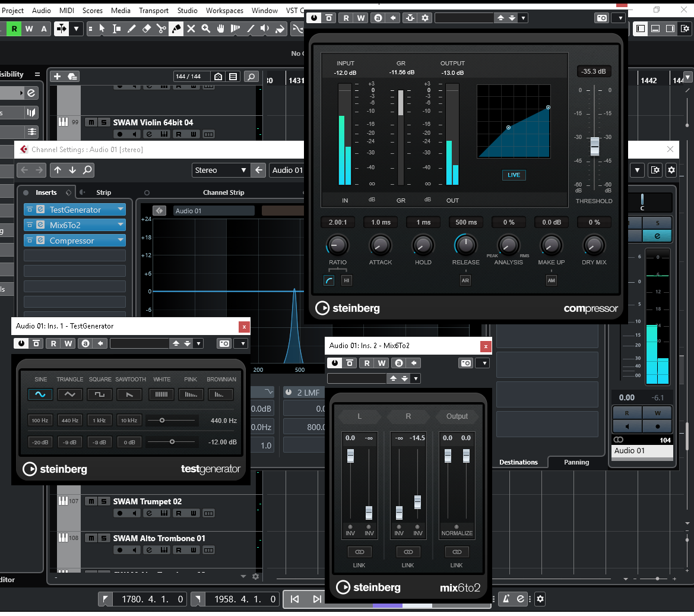This screenshot has height=616, width=694.
Task: Set TestGenerator level to -9 dB
Action: (x=69, y=442)
